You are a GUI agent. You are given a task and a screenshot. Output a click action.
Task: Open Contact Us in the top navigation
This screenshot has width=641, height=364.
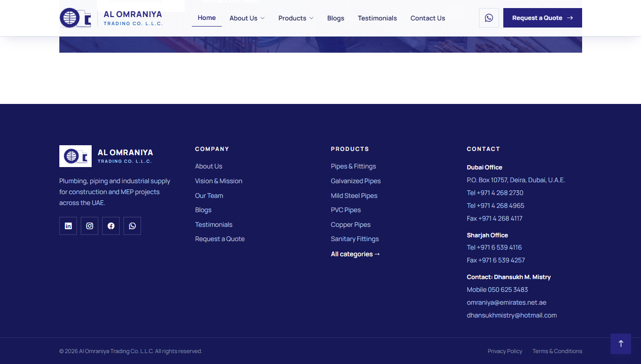428,18
